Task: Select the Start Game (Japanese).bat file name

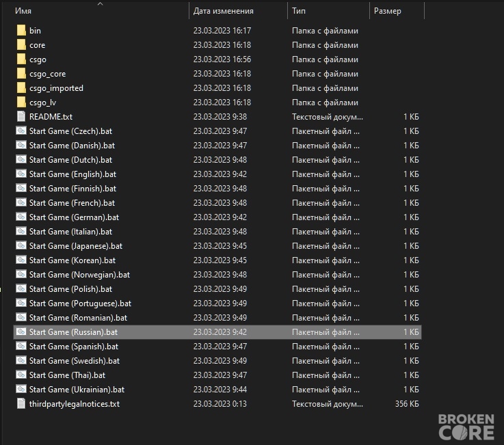Action: (76, 246)
